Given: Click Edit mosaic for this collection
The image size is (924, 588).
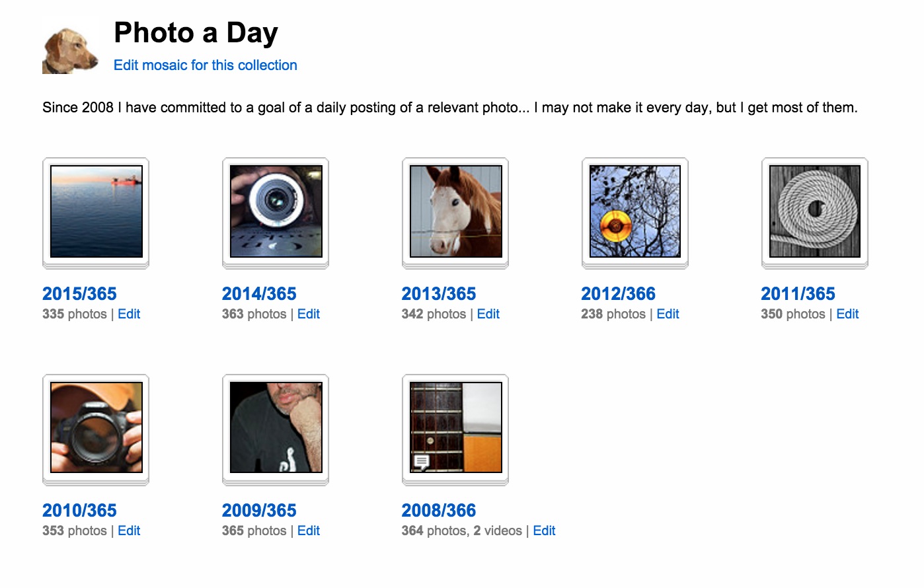Looking at the screenshot, I should click(206, 65).
